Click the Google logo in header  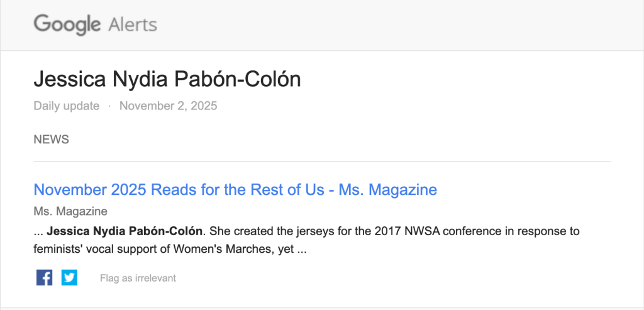tap(67, 25)
